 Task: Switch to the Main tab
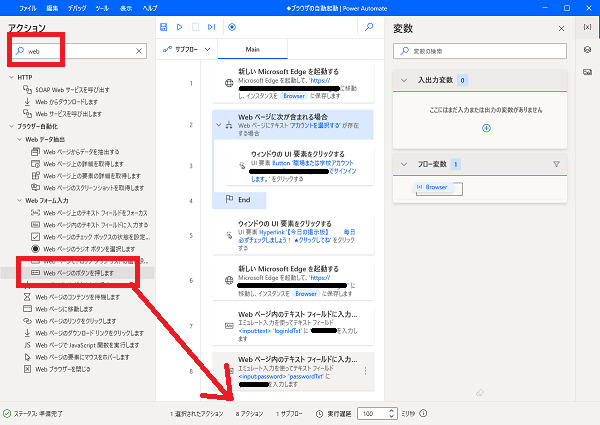[253, 49]
